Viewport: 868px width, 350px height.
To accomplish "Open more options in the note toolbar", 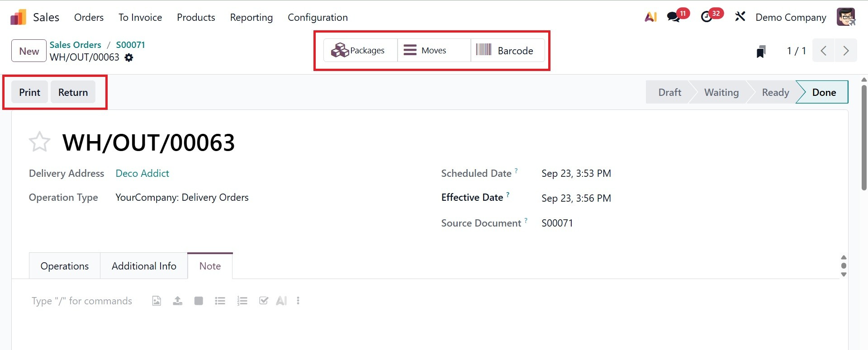I will pyautogui.click(x=298, y=301).
